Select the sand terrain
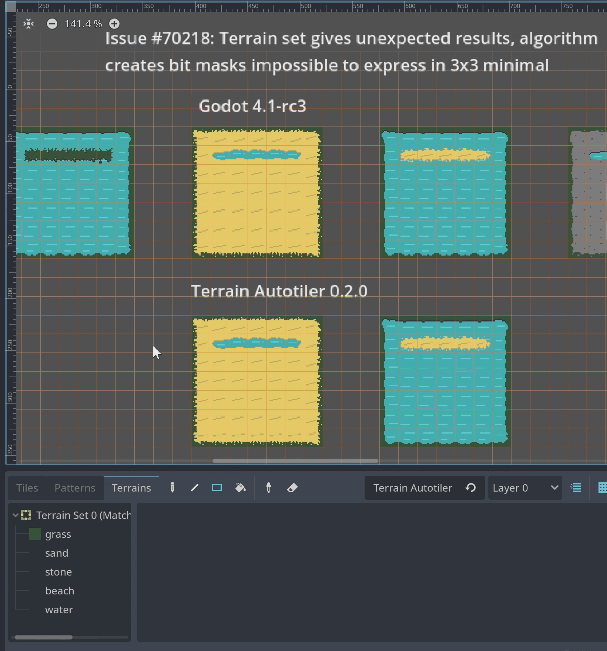 (57, 553)
